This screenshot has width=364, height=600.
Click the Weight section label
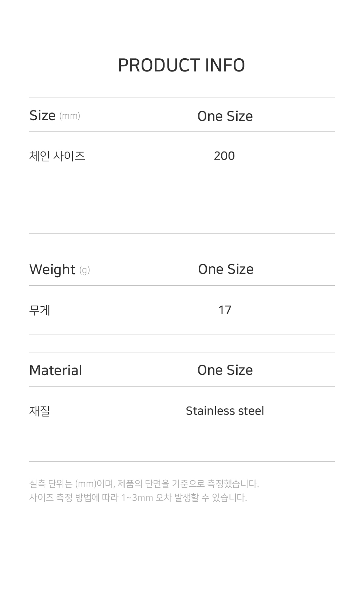52,270
